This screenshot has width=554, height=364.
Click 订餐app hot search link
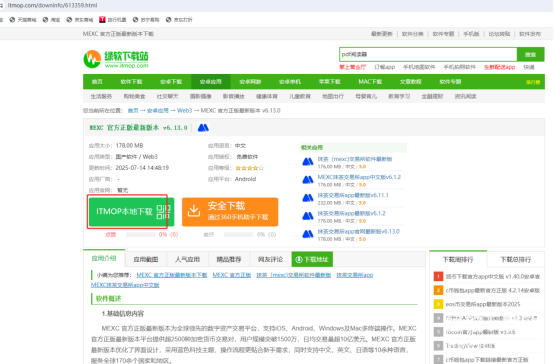384,67
